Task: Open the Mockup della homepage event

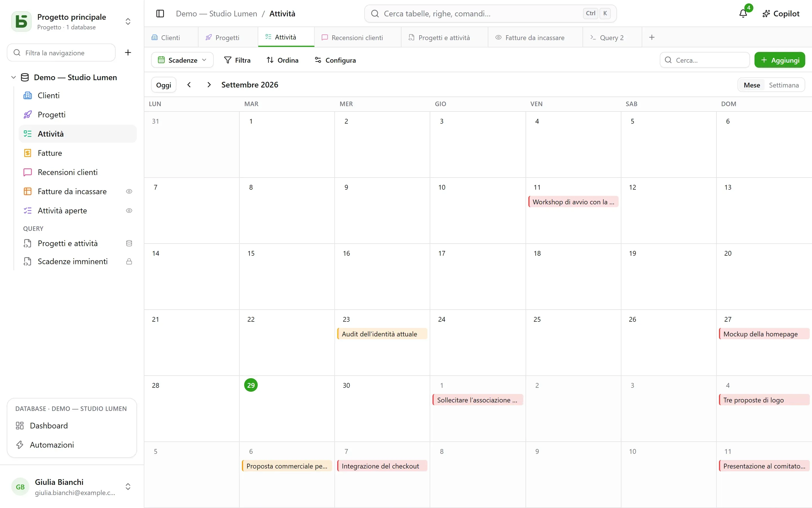Action: 764,334
